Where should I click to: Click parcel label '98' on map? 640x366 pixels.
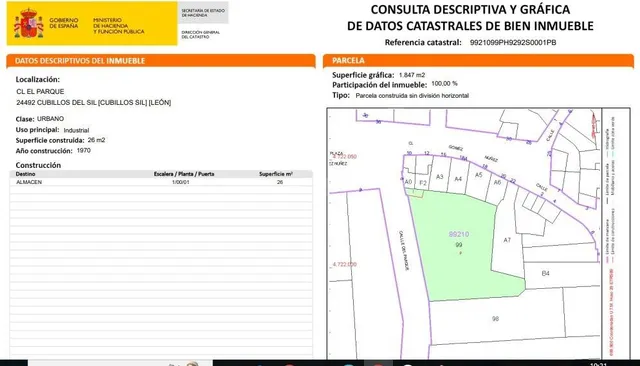pyautogui.click(x=495, y=319)
